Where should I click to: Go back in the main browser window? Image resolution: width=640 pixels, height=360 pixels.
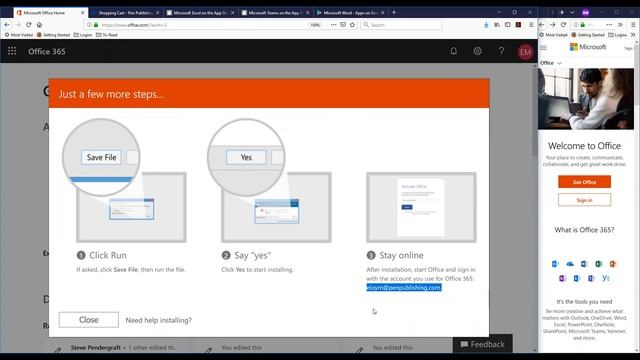pyautogui.click(x=7, y=25)
